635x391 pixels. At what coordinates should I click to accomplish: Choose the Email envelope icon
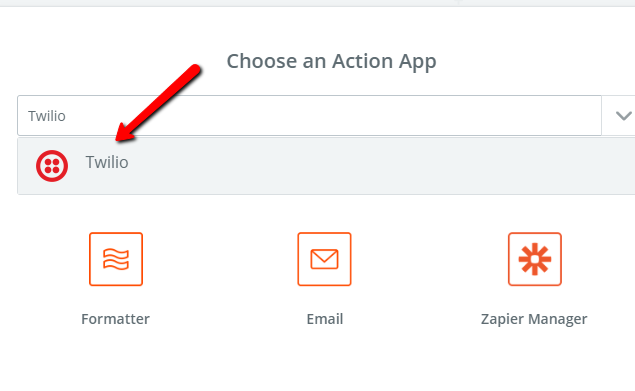tap(324, 259)
